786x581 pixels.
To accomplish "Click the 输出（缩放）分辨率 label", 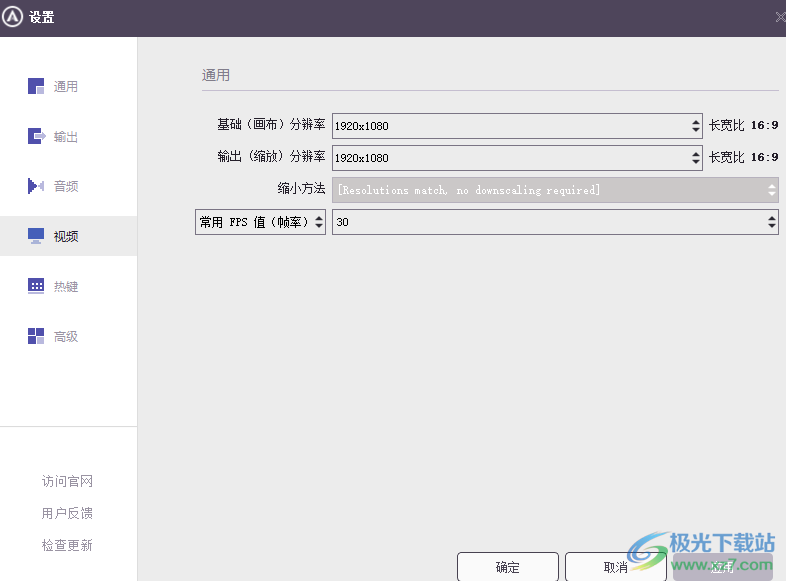I will [271, 156].
